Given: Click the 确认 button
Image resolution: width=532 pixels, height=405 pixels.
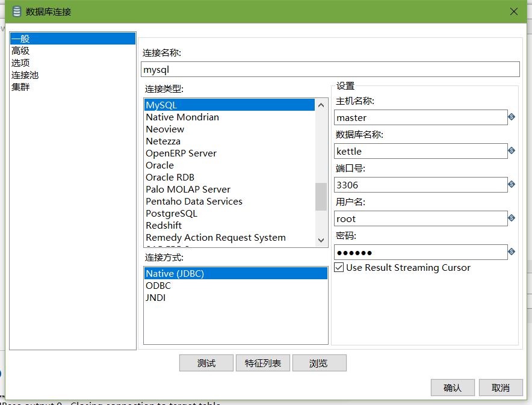Looking at the screenshot, I should [x=453, y=388].
